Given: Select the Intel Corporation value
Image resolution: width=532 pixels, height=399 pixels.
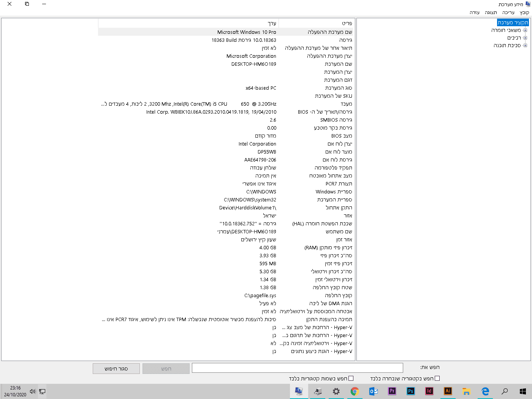Looking at the screenshot, I should [257, 144].
